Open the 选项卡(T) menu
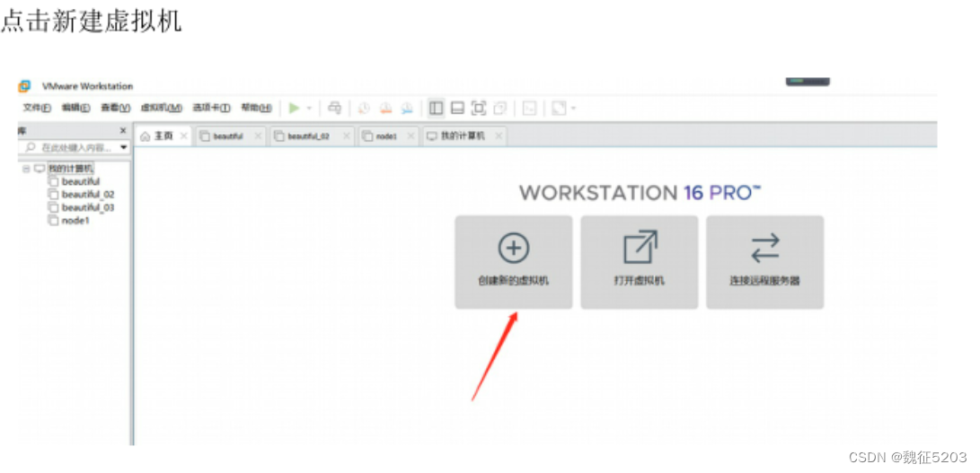Image resolution: width=980 pixels, height=473 pixels. point(211,108)
